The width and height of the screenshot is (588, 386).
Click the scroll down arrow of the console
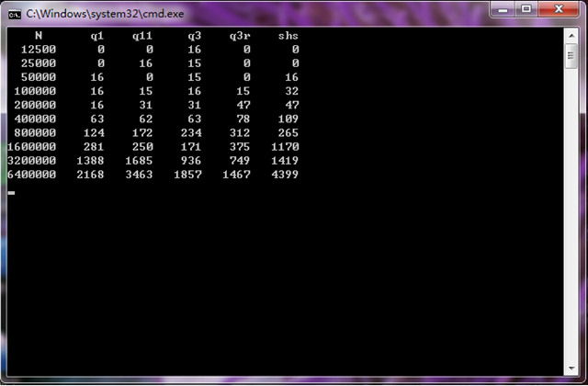(571, 369)
